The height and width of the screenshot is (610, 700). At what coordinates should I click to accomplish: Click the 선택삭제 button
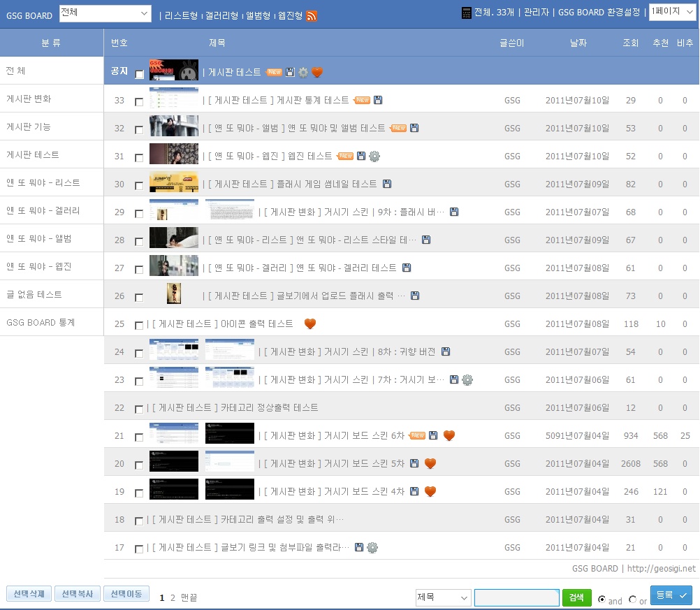coord(29,594)
